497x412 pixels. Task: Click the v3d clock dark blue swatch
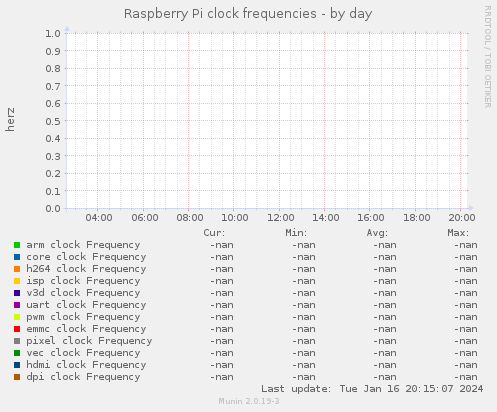(17, 293)
